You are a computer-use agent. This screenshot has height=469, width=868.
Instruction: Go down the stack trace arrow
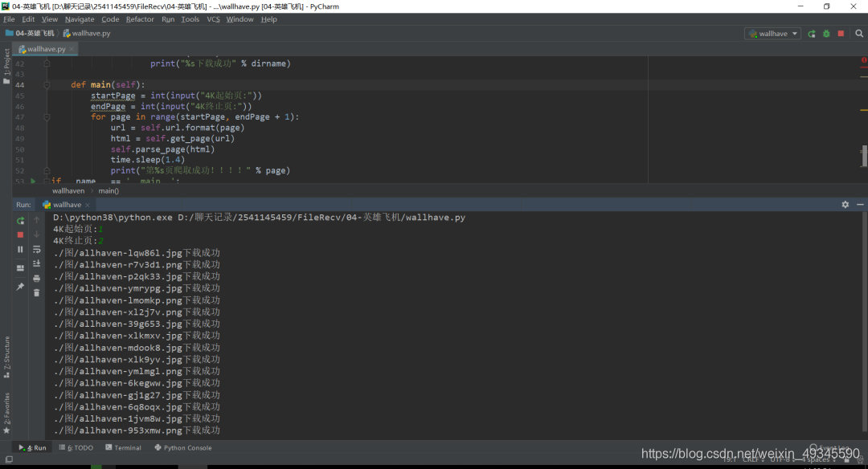36,234
